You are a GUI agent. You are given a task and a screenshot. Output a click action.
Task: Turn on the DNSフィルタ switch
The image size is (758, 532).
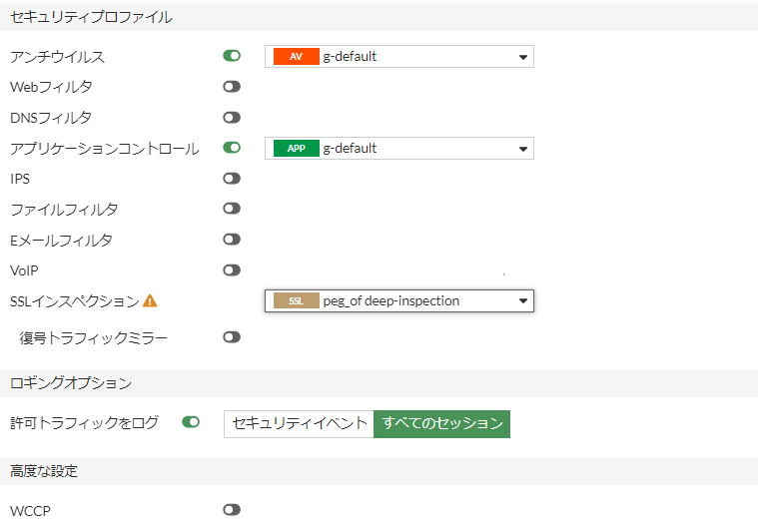[x=232, y=118]
